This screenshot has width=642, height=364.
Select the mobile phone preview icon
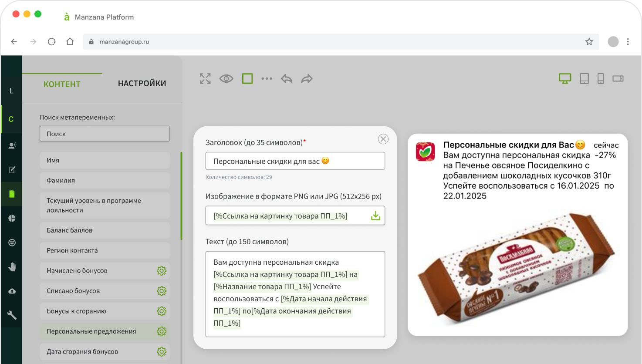(x=601, y=79)
